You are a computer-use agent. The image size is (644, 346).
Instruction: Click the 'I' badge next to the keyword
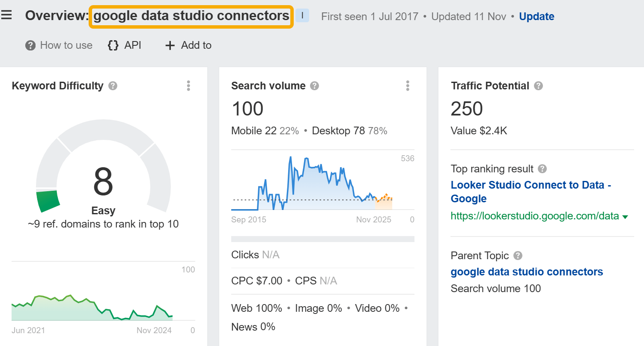point(302,15)
